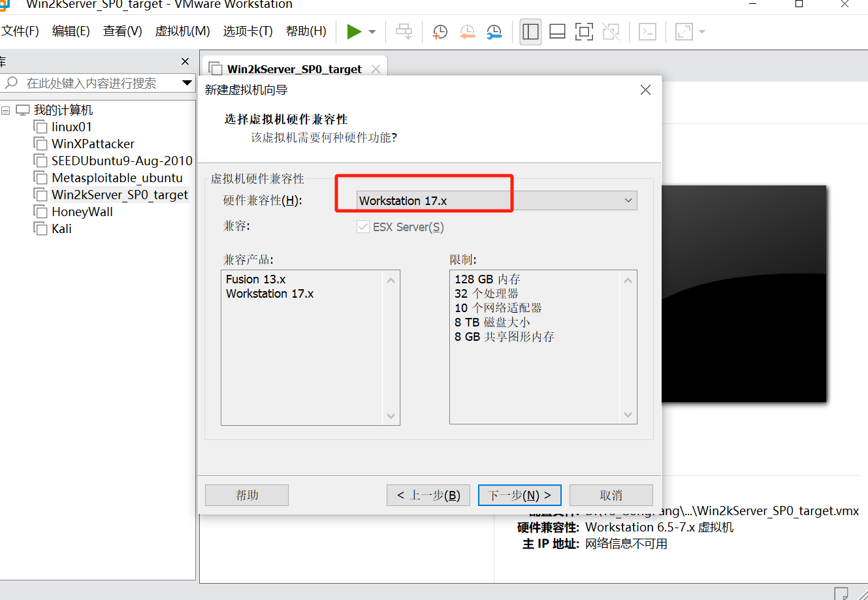The width and height of the screenshot is (868, 600).
Task: Open the library search filter dropdown
Action: click(x=187, y=83)
